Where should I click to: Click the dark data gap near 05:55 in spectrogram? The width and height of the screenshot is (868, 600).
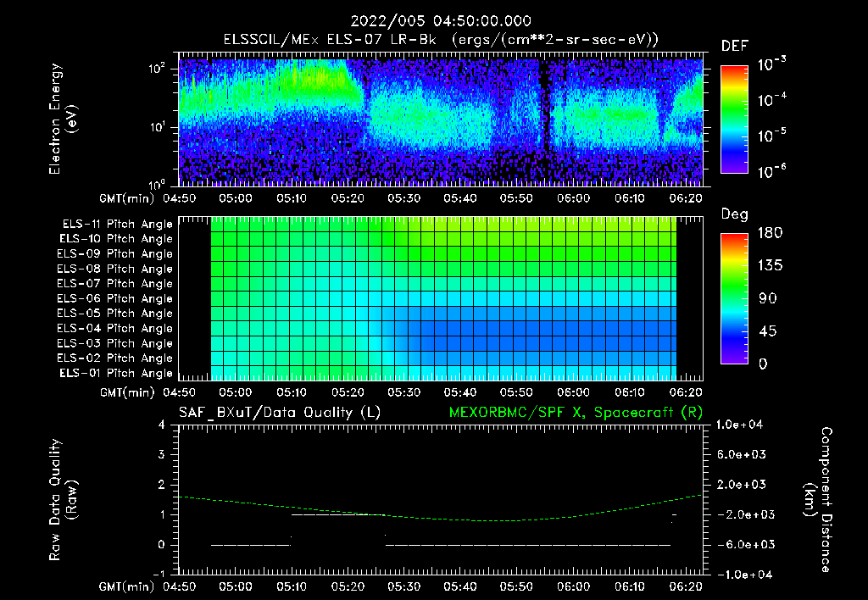[545, 122]
